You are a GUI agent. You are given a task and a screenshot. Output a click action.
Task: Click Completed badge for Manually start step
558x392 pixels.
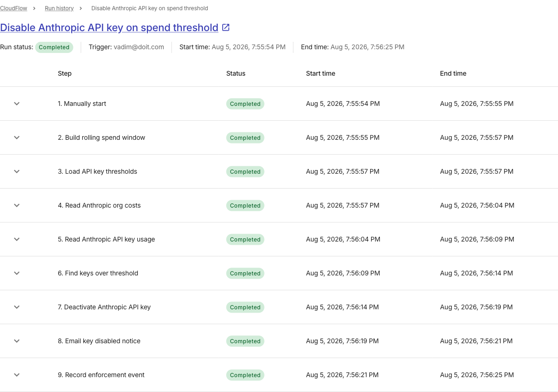point(245,104)
